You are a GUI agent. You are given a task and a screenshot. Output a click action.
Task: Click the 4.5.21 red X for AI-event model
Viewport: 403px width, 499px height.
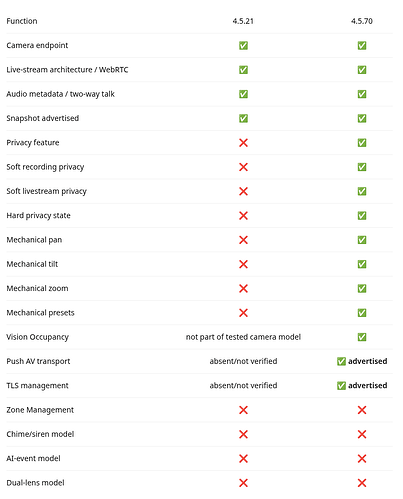pyautogui.click(x=243, y=459)
